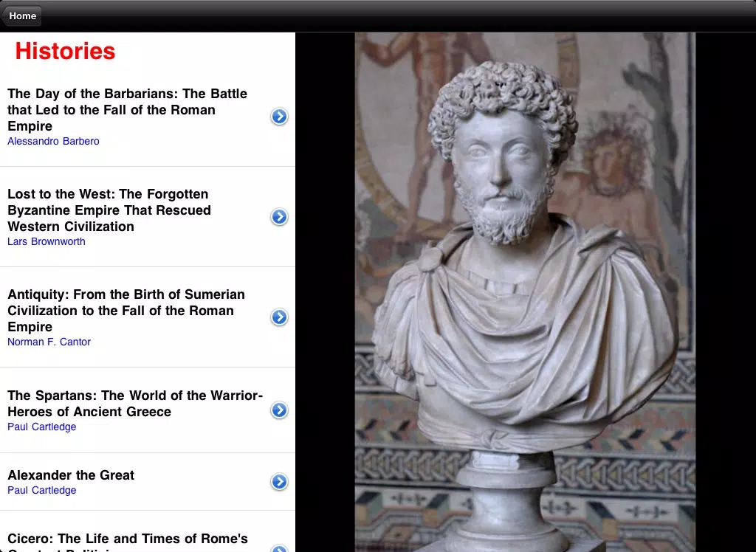Select author Lars Brownworth
The image size is (756, 552).
click(x=47, y=241)
